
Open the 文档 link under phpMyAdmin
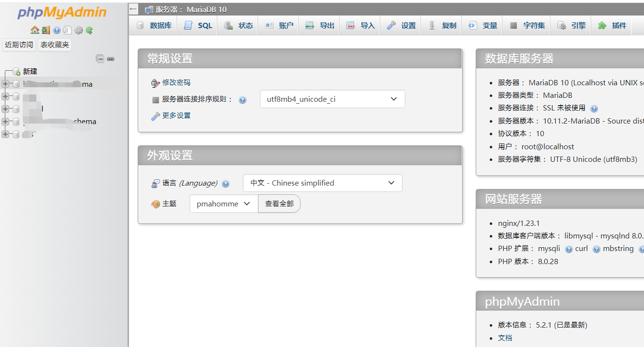505,338
